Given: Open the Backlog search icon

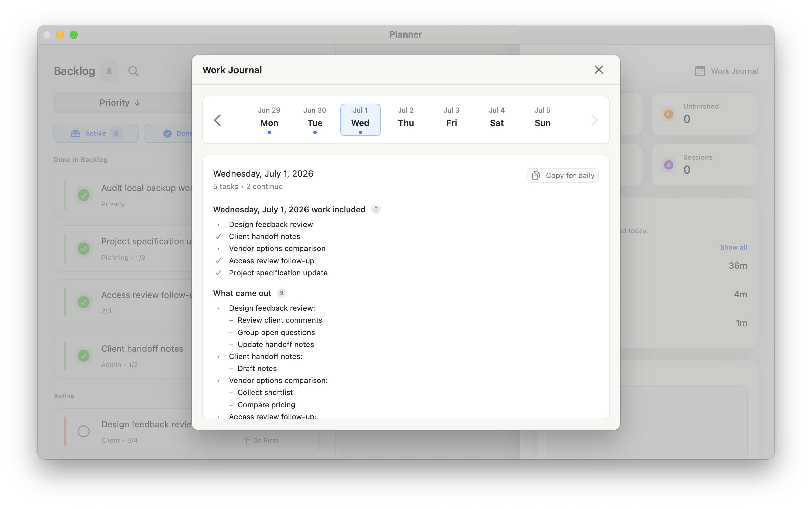Looking at the screenshot, I should [133, 71].
